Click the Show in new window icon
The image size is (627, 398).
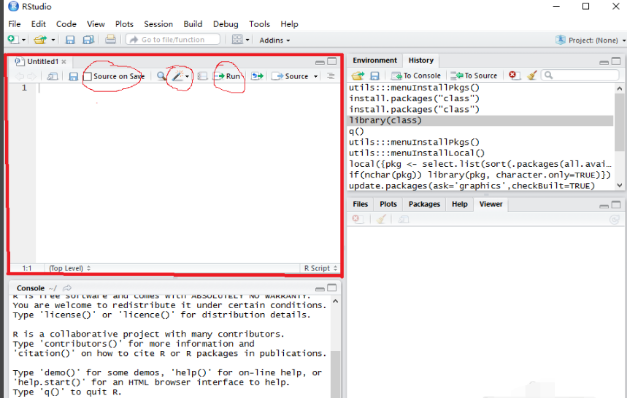tap(52, 76)
